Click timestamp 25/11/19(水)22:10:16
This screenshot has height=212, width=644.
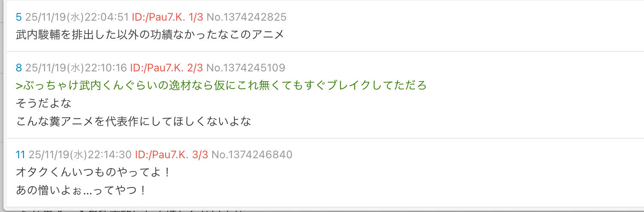pyautogui.click(x=76, y=68)
